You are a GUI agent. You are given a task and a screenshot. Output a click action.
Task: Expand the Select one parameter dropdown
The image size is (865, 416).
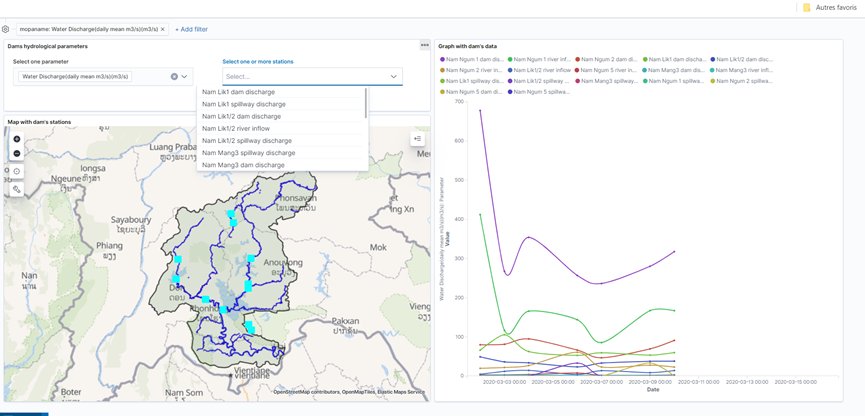tap(185, 76)
